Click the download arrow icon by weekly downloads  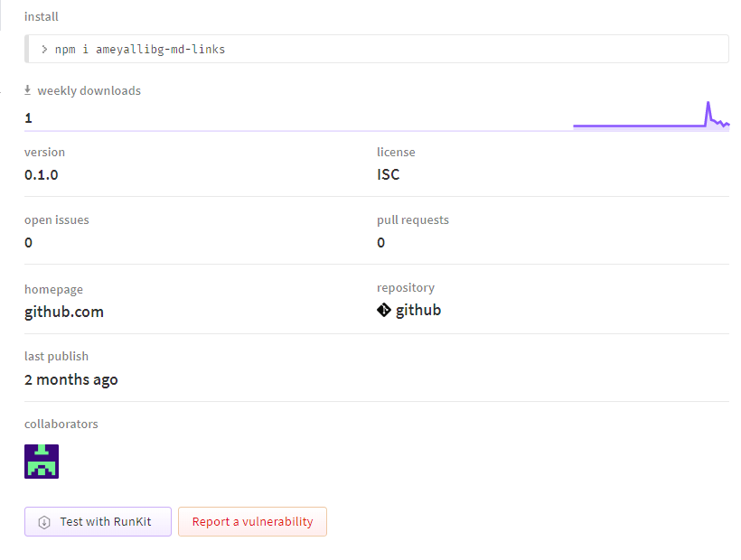(x=28, y=90)
